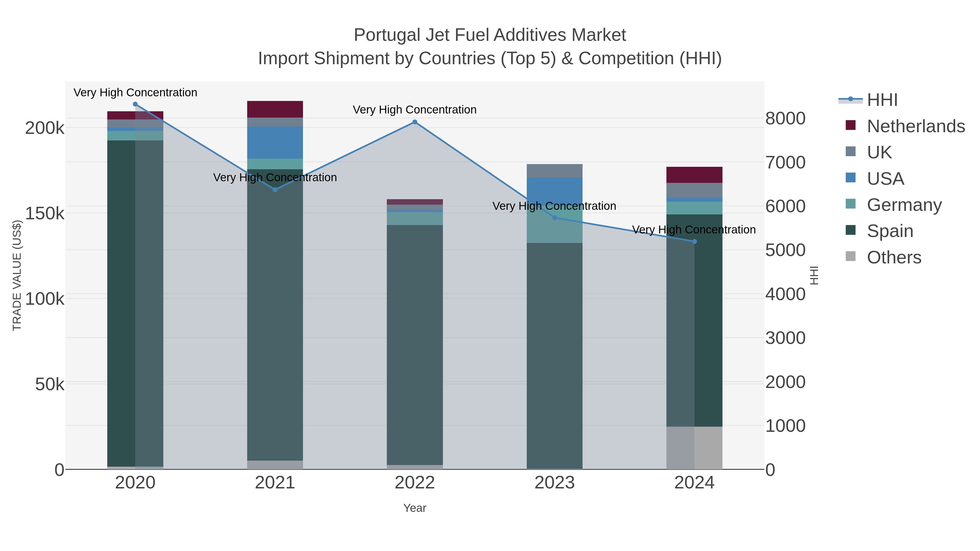Select the Others segment of 2024 bar

pos(694,448)
